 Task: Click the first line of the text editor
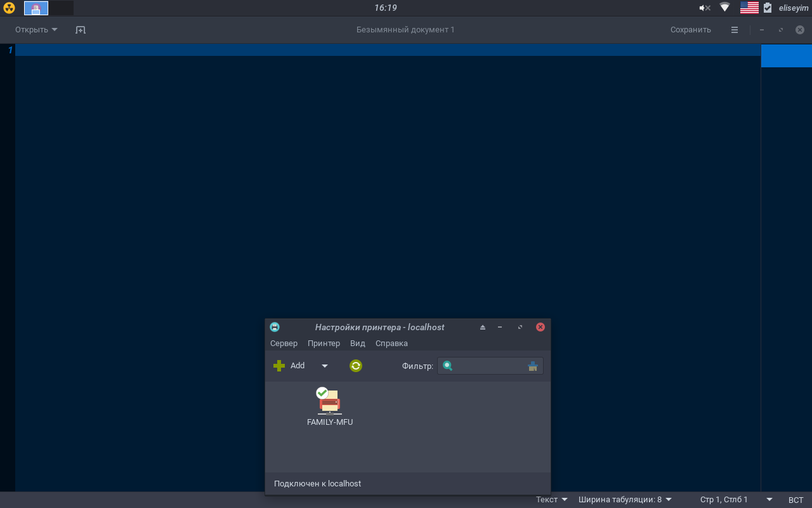pyautogui.click(x=388, y=50)
